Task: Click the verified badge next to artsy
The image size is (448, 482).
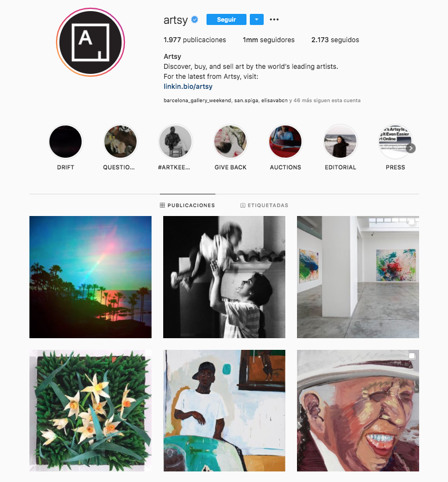Action: click(194, 19)
